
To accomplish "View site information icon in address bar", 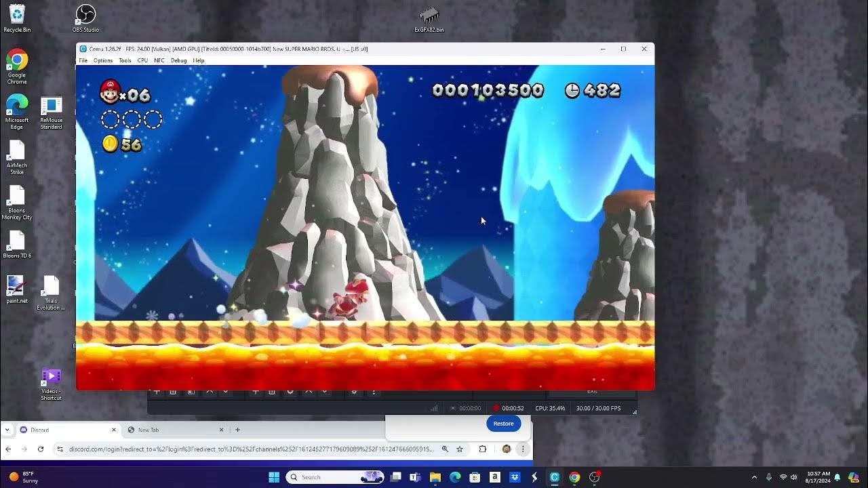I will point(60,449).
